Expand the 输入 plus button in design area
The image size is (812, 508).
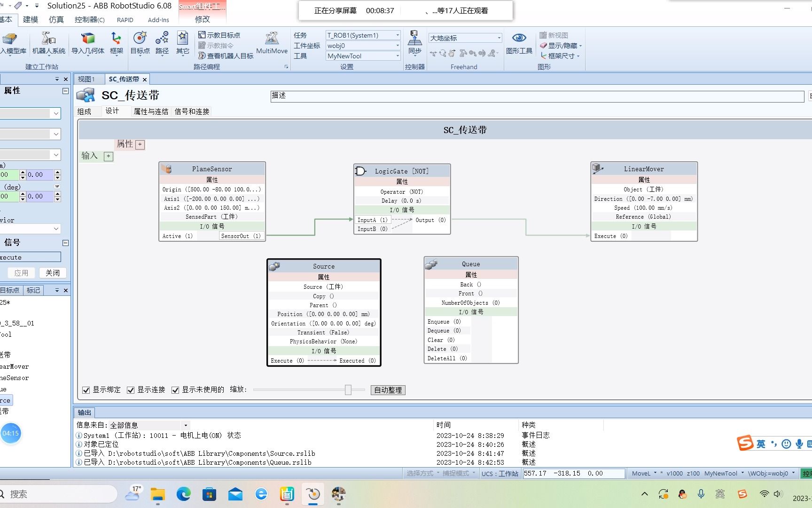point(109,156)
